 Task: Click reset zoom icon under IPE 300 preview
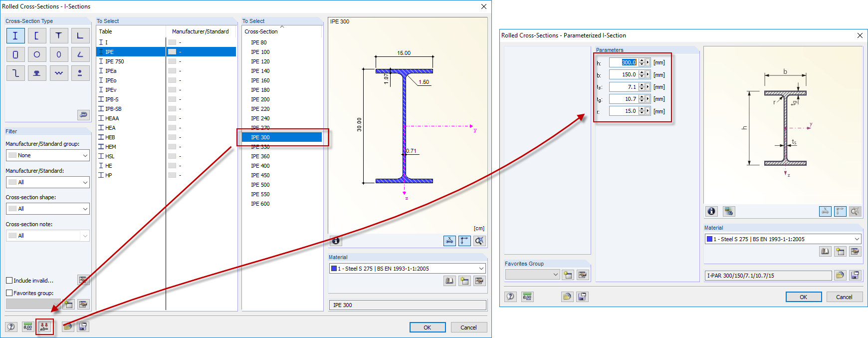(479, 241)
